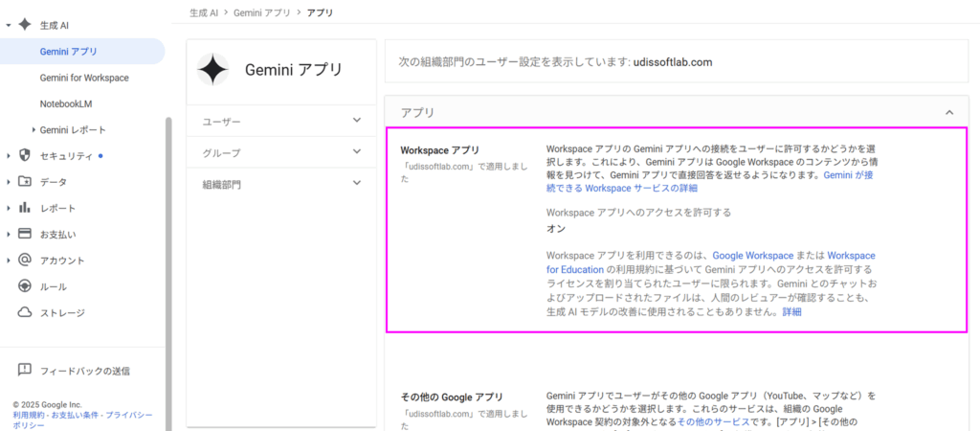Expand the グループ panel chevron

click(x=357, y=151)
